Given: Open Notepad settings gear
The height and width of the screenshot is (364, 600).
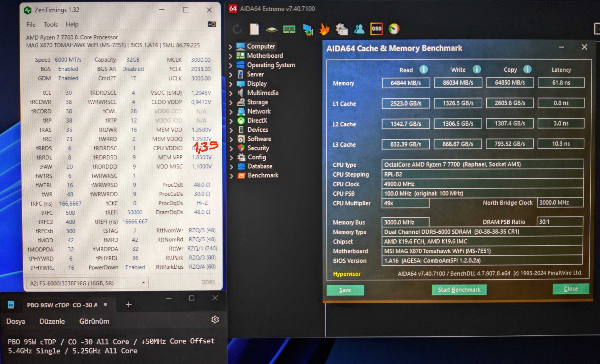Looking at the screenshot, I should pos(215,320).
